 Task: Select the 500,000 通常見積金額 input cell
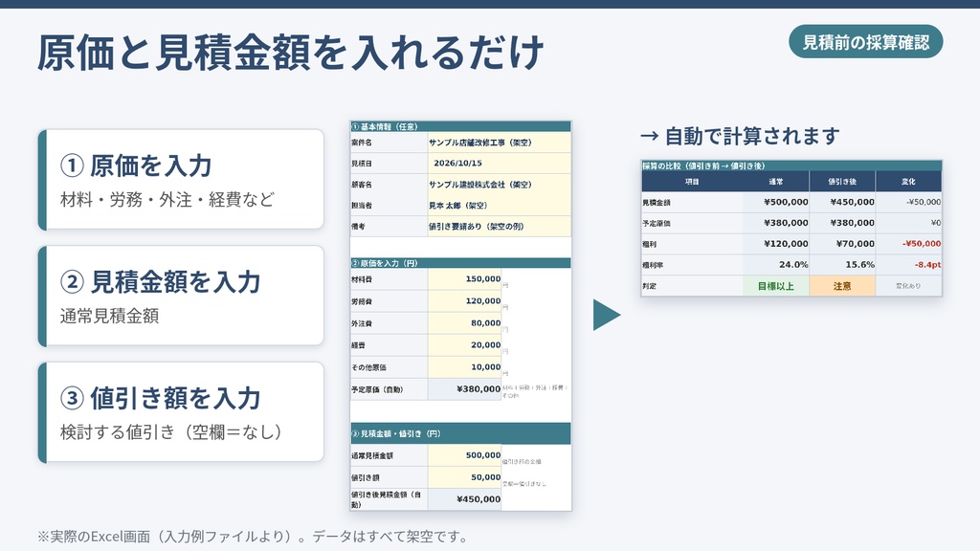pos(464,455)
